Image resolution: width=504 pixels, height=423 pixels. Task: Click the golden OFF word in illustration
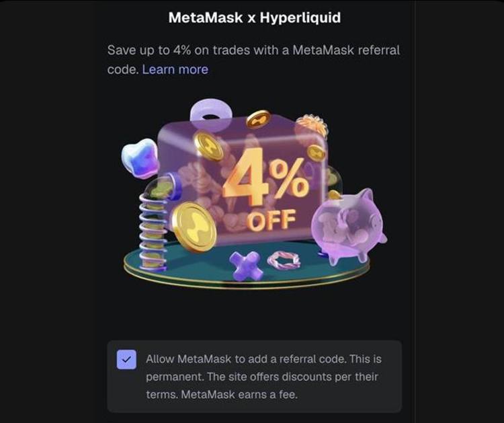click(x=271, y=220)
